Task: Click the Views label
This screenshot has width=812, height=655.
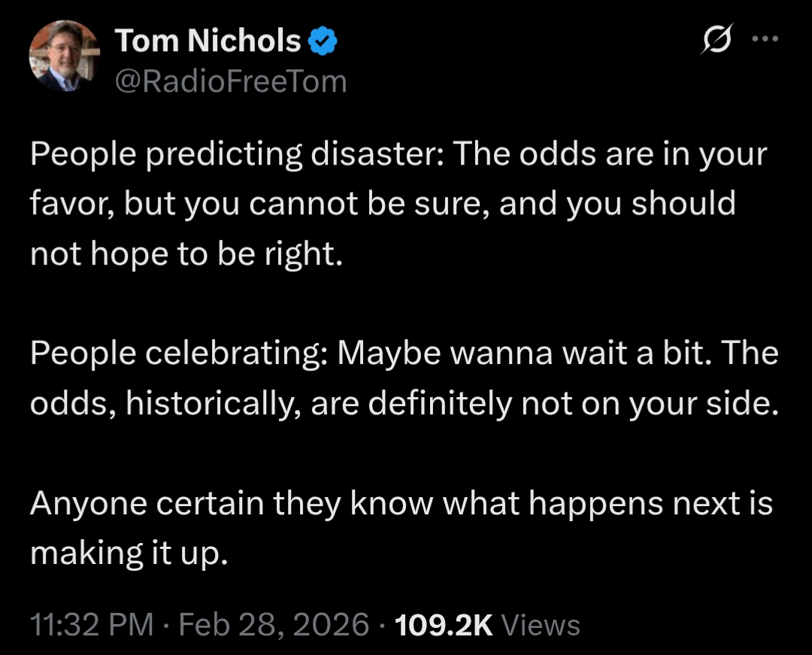Action: 540,625
